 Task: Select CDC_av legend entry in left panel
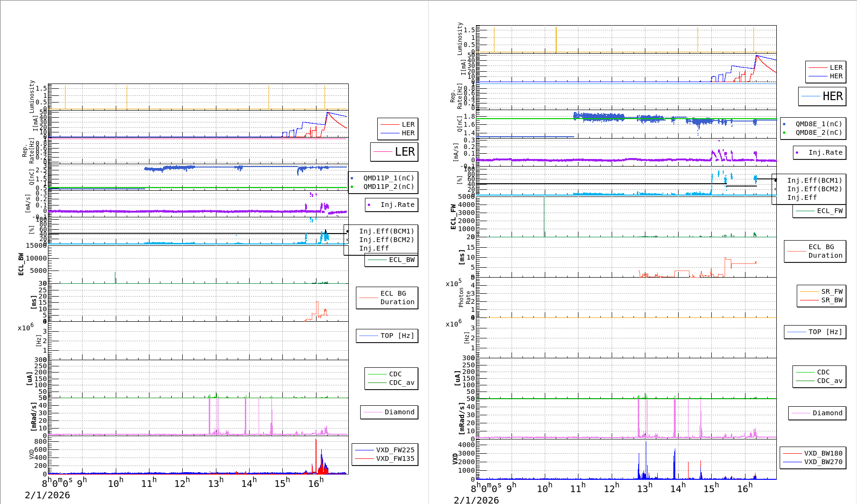click(401, 383)
